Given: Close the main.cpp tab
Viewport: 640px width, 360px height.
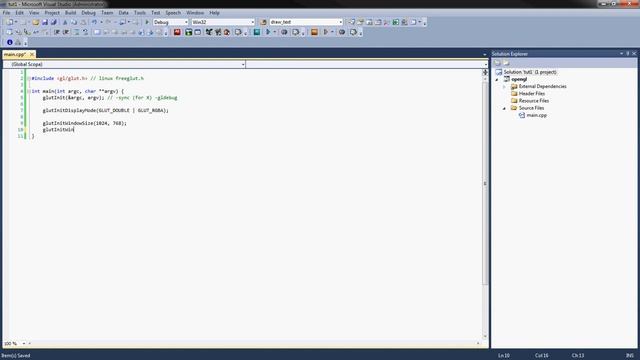Looking at the screenshot, I should 32,54.
